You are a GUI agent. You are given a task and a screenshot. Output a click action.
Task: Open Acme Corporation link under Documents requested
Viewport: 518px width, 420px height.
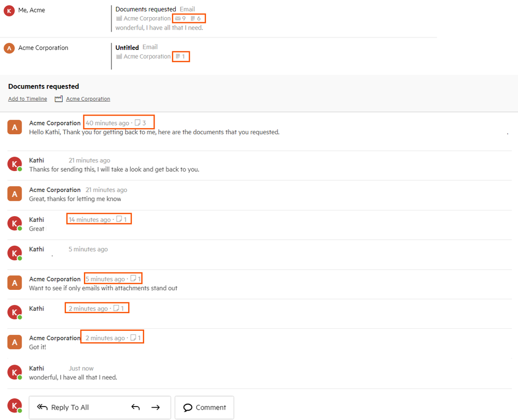click(x=88, y=99)
